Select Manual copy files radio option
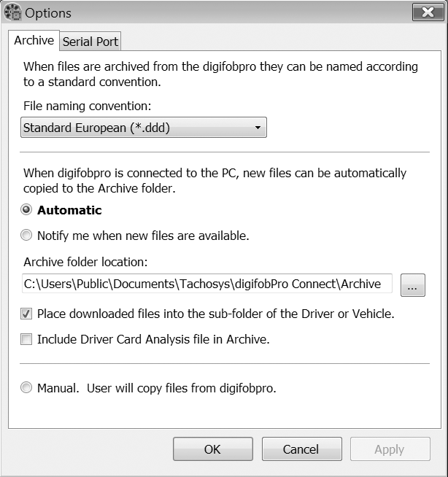The width and height of the screenshot is (448, 477). pos(26,387)
